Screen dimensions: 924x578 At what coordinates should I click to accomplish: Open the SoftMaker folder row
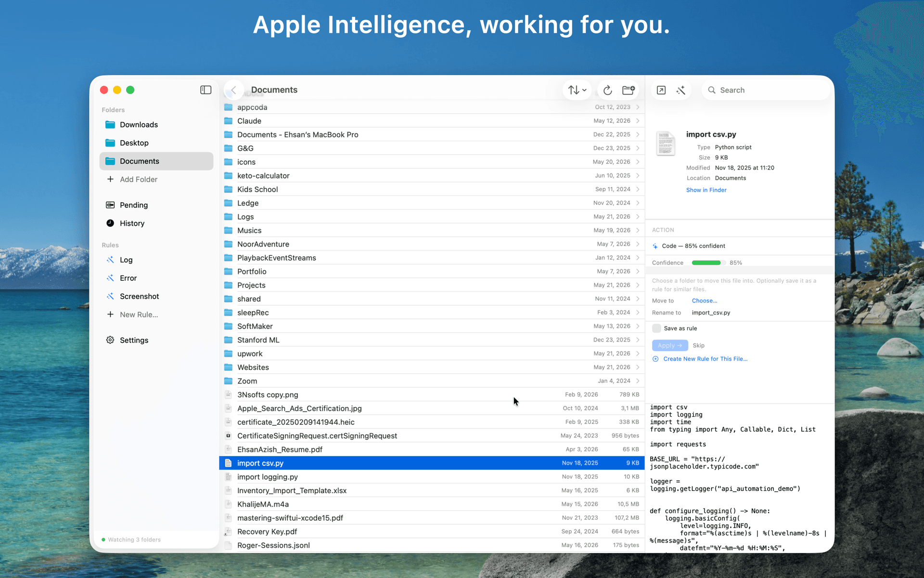click(432, 327)
